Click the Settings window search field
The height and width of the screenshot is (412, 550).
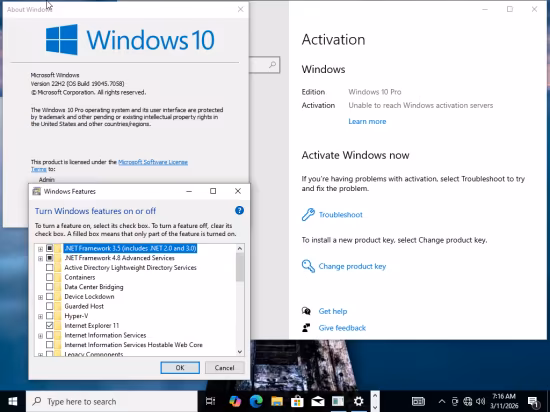point(264,65)
